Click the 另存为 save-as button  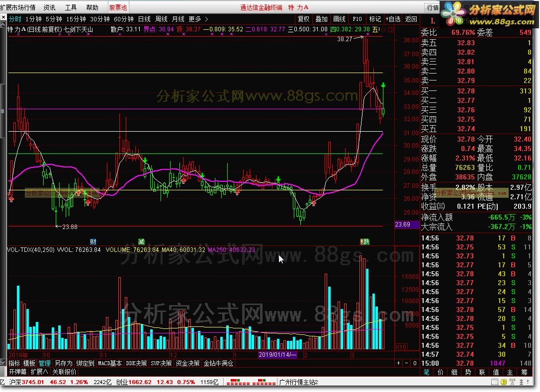click(x=63, y=363)
